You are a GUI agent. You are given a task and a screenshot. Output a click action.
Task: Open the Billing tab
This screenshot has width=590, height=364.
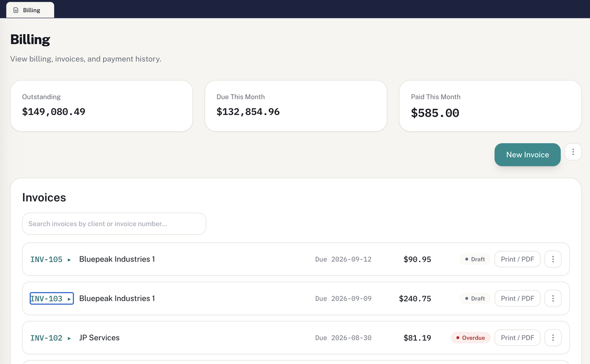tap(30, 10)
